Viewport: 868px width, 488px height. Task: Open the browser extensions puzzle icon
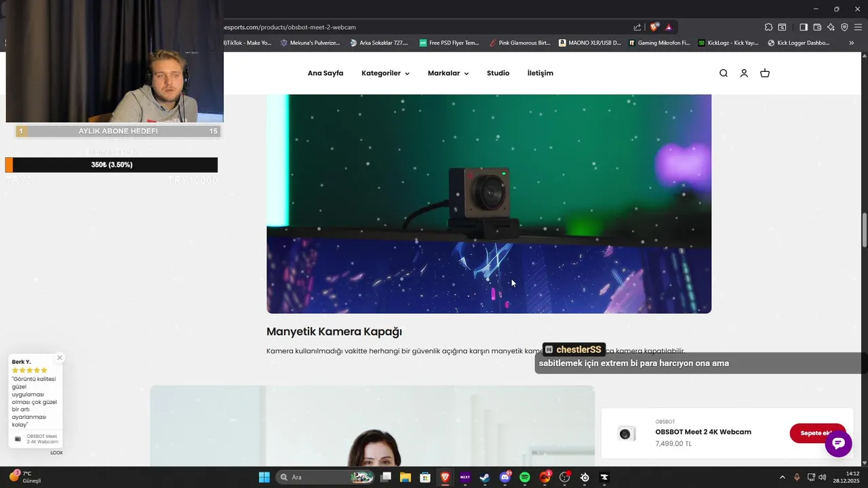[768, 27]
